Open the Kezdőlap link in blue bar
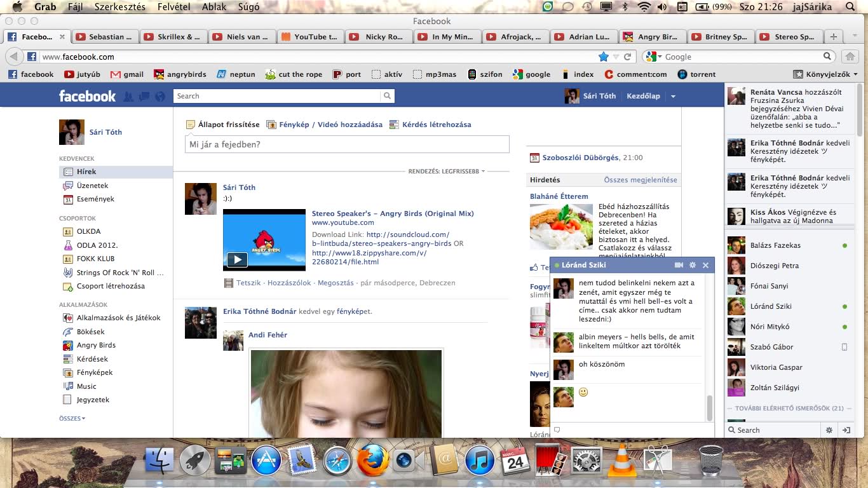The image size is (868, 488). point(643,96)
